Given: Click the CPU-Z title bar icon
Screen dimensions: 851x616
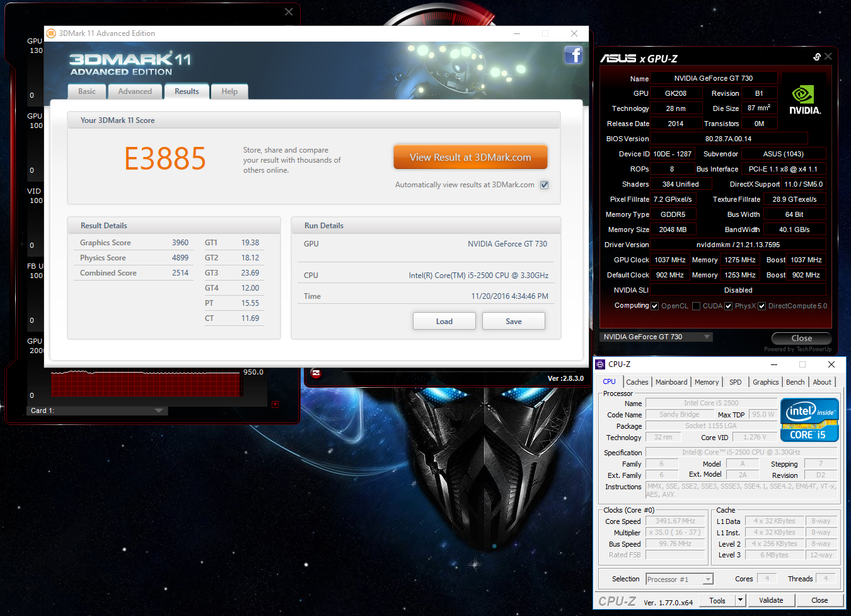Looking at the screenshot, I should pos(601,364).
